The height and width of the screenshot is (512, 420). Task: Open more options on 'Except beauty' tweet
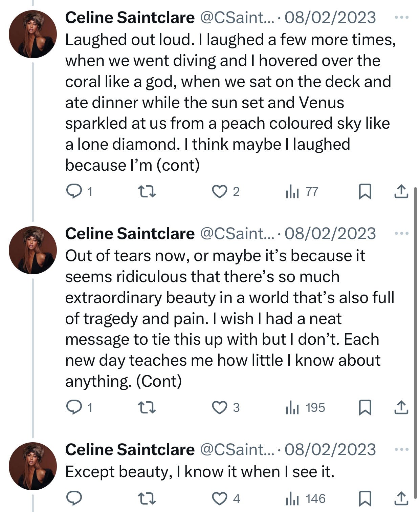click(402, 449)
